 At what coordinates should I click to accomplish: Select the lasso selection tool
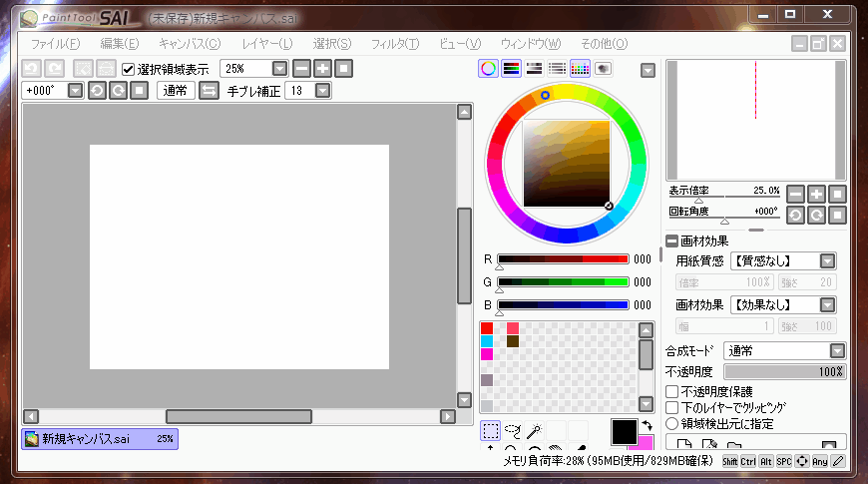click(x=513, y=430)
